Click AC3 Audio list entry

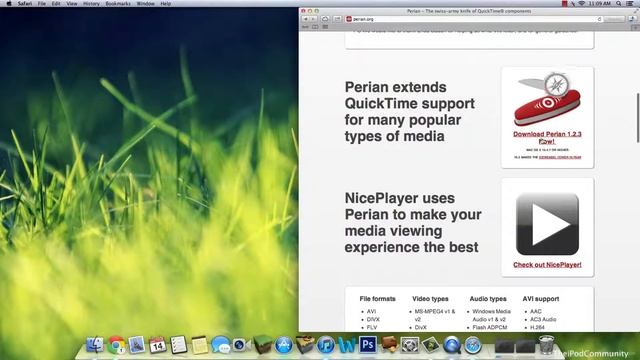tap(543, 319)
